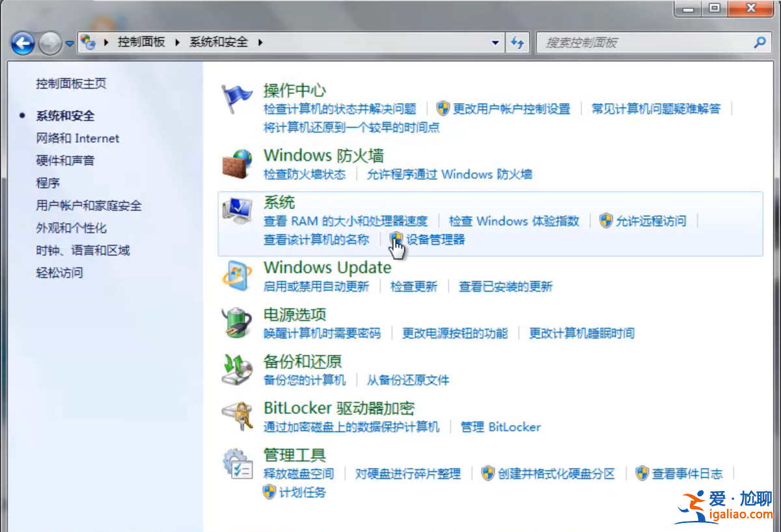Click 检查更新 under Windows Update
This screenshot has width=781, height=532.
[414, 286]
